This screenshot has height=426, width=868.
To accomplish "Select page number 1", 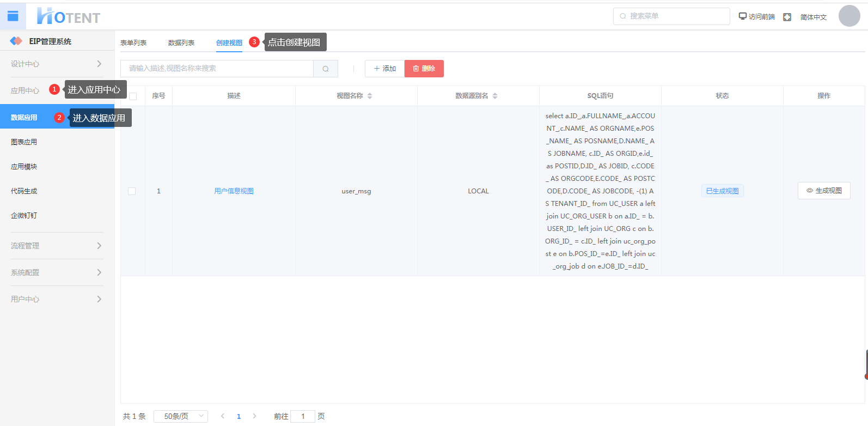I will tap(239, 416).
